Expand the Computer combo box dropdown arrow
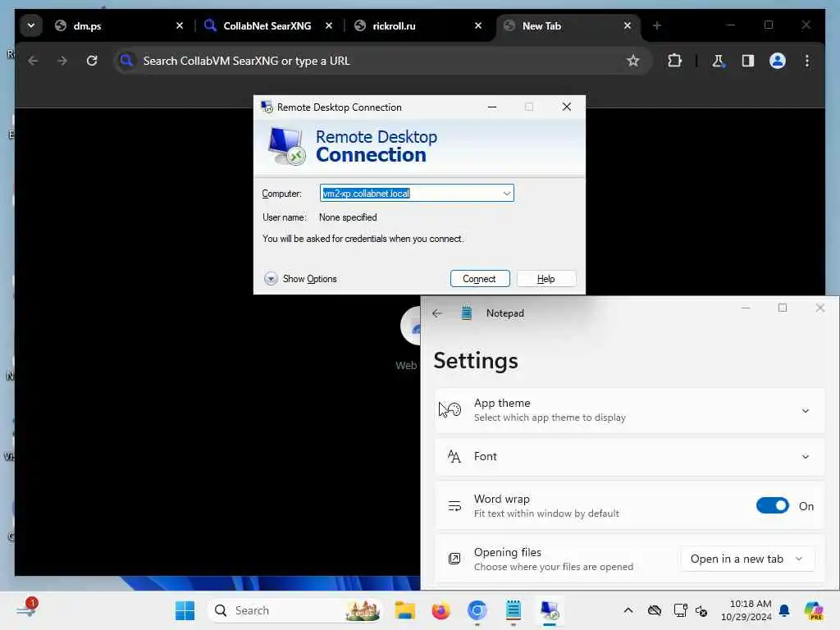Viewport: 840px width, 630px height. [x=506, y=194]
